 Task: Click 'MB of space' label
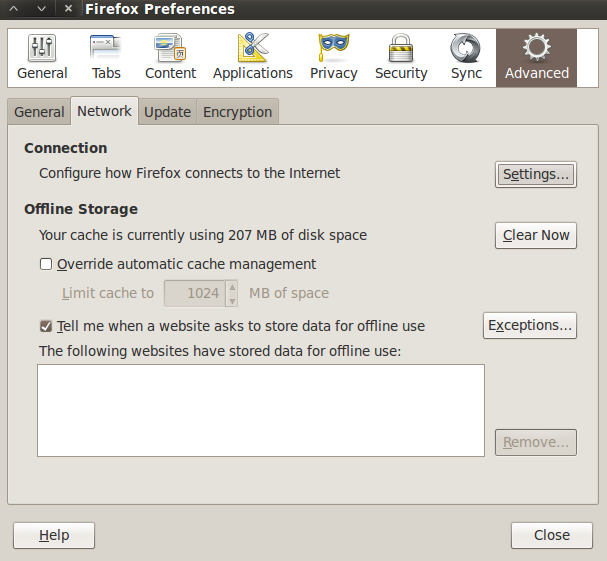tap(289, 293)
